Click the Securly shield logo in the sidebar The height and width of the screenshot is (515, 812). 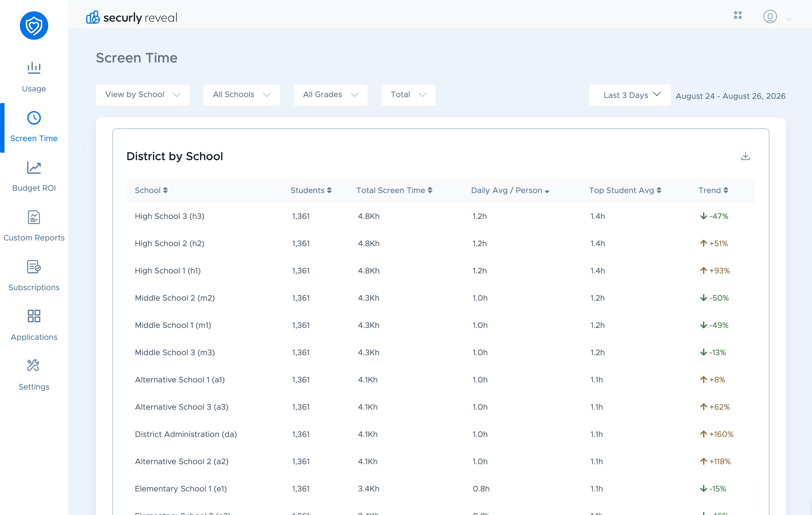click(34, 26)
